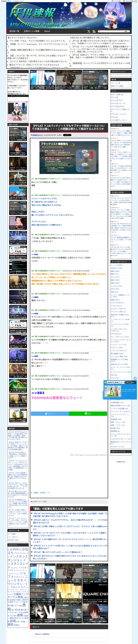Open the About menu tab
The height and width of the screenshot is (644, 138).
(x=47, y=31)
